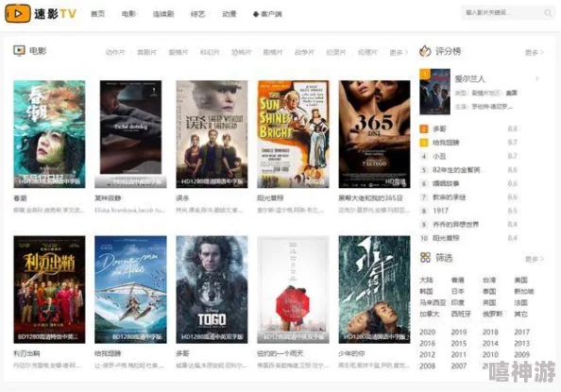The height and width of the screenshot is (392, 561).
Task: Filter movies by 喜剧片 genre
Action: (x=146, y=52)
